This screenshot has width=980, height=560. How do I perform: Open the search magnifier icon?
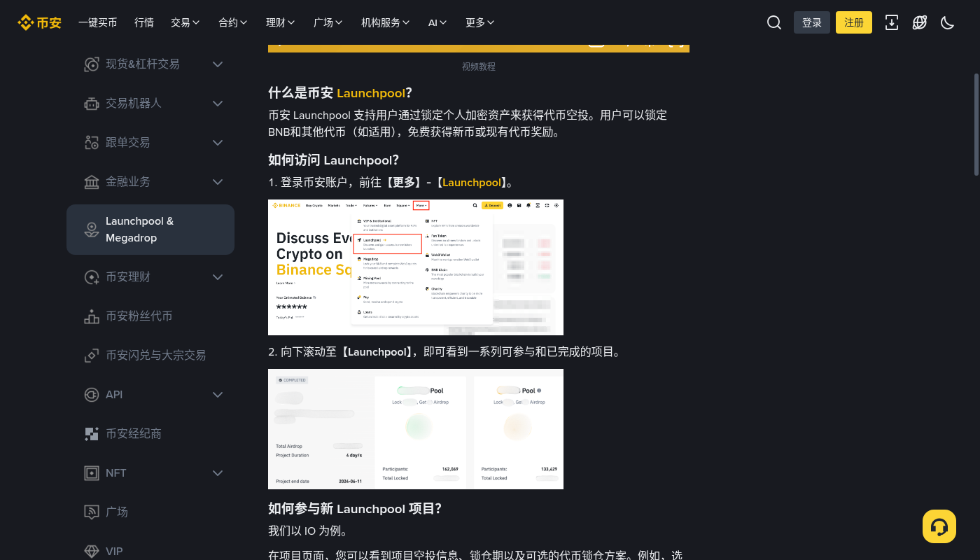[x=774, y=22]
